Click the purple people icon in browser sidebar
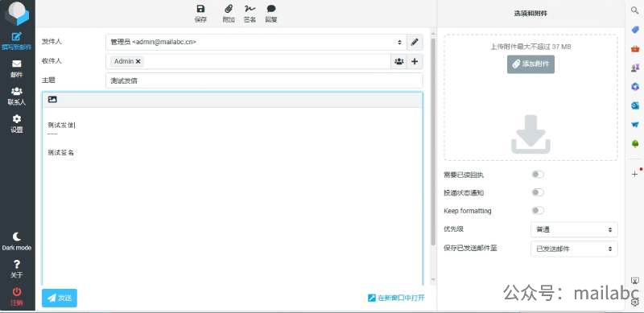 pyautogui.click(x=635, y=68)
